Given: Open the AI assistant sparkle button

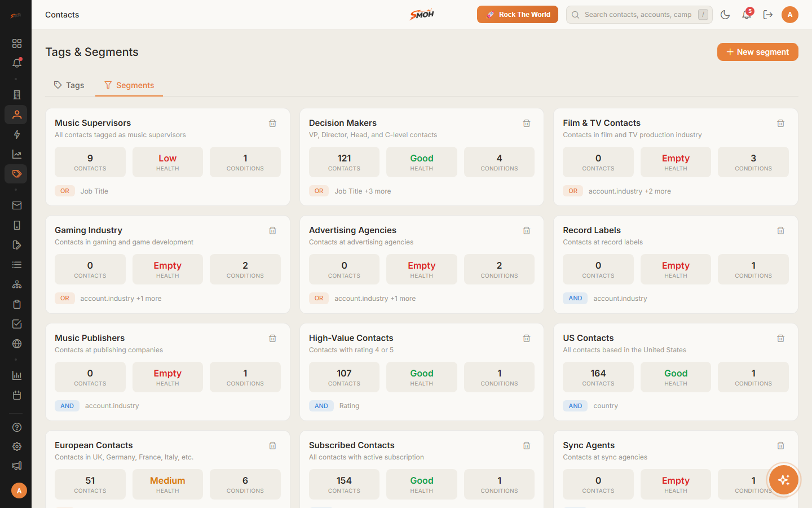Looking at the screenshot, I should click(x=783, y=480).
